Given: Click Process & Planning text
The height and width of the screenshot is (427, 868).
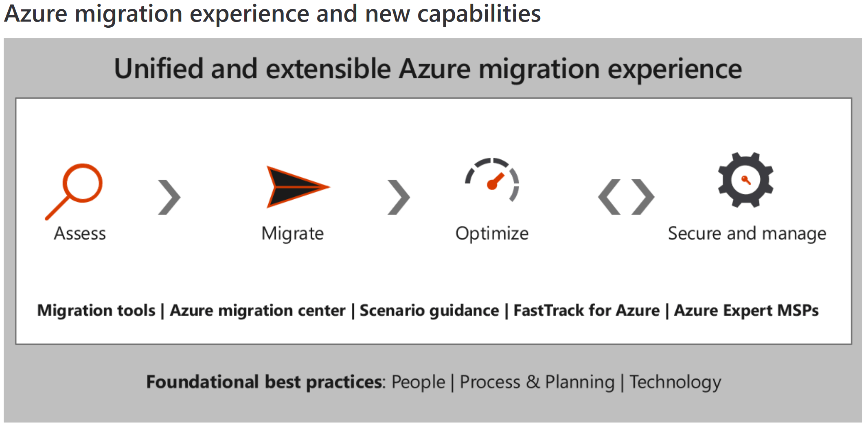Looking at the screenshot, I should (x=537, y=382).
